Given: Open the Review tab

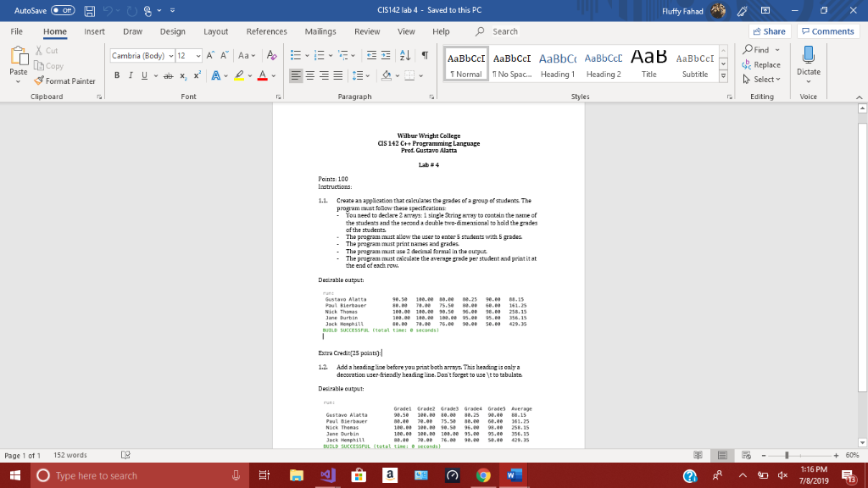Looking at the screenshot, I should pos(367,31).
